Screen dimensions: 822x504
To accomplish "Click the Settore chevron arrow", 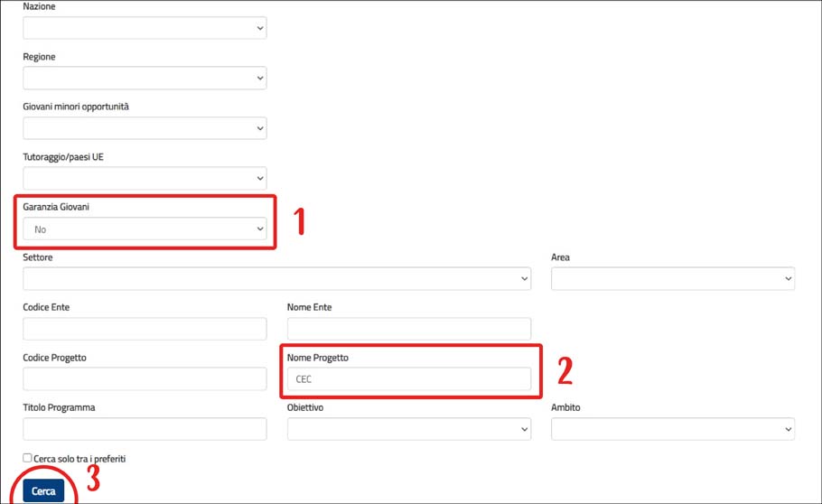I will pyautogui.click(x=524, y=278).
